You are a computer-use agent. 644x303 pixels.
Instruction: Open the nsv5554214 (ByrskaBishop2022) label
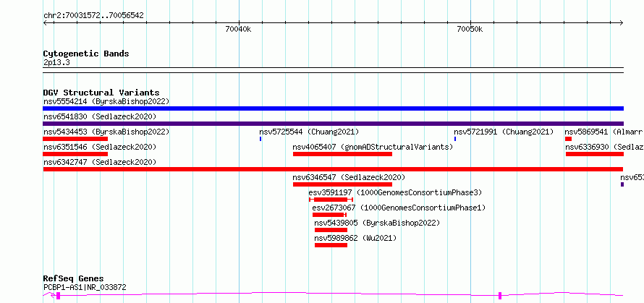(106, 101)
